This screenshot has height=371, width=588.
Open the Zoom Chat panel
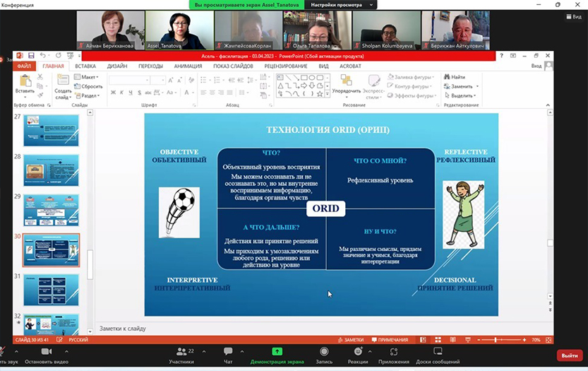228,351
